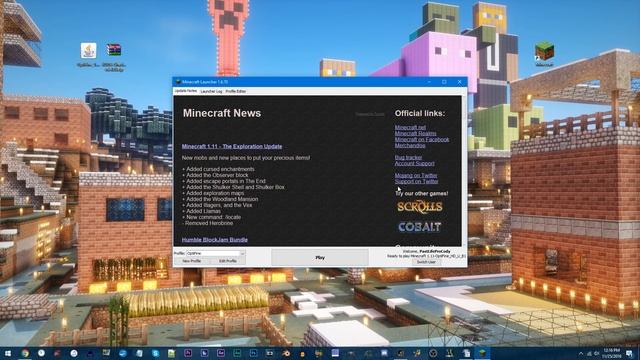Click the 'Try our other games!' text
This screenshot has width=640, height=360.
[x=421, y=193]
